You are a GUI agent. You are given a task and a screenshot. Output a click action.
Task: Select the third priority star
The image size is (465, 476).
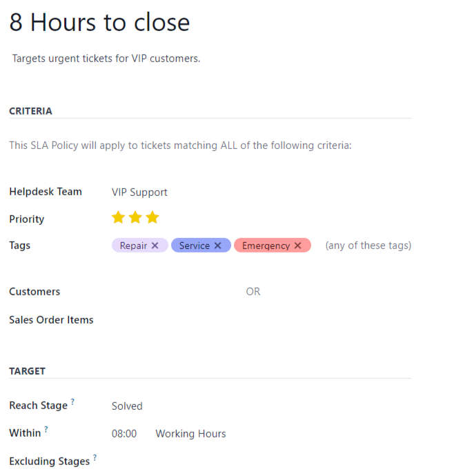pos(152,218)
